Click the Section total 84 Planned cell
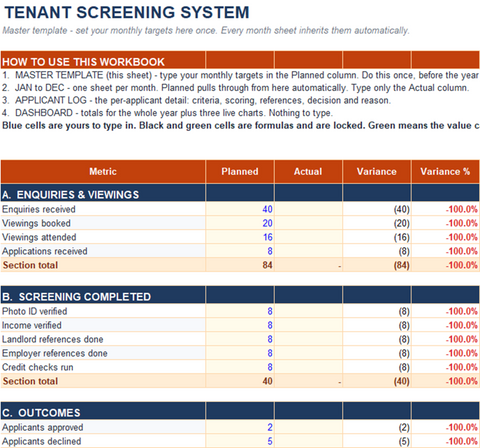The image size is (480, 448). pyautogui.click(x=240, y=265)
